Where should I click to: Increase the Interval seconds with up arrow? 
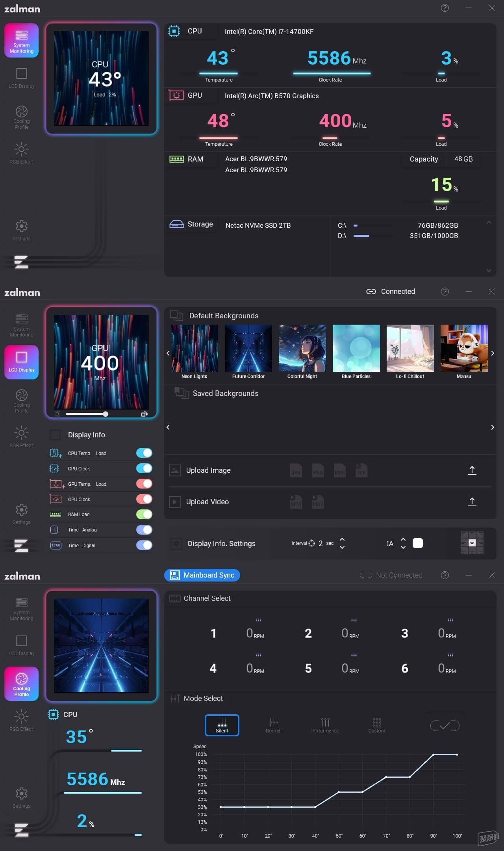[x=342, y=540]
